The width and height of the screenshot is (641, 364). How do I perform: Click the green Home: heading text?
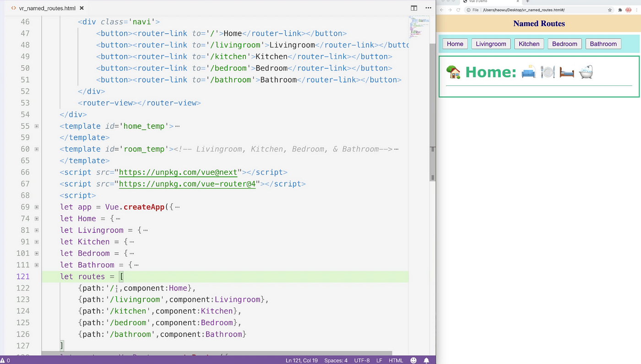[x=491, y=72]
